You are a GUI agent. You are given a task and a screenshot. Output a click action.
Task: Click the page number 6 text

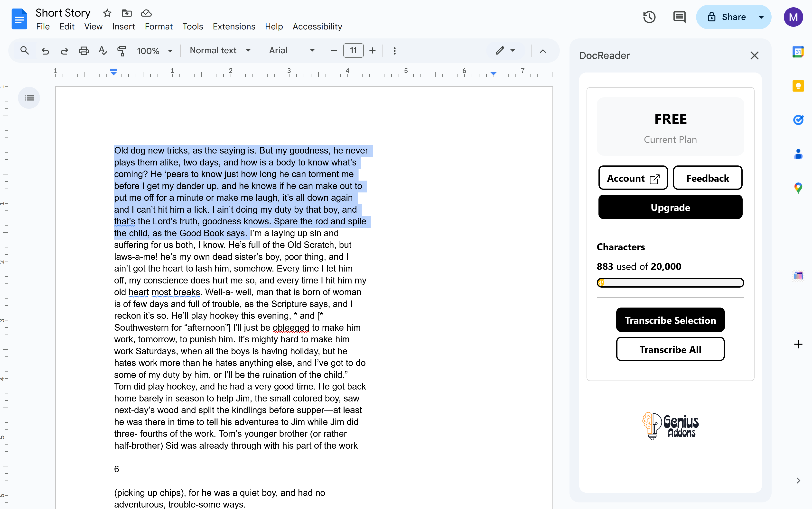pyautogui.click(x=117, y=469)
